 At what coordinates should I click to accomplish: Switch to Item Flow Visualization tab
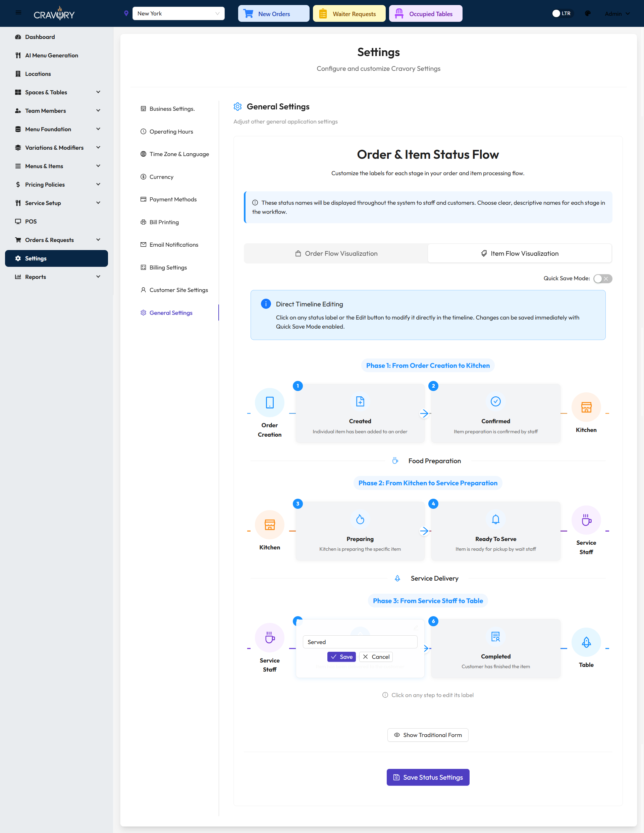pos(519,253)
